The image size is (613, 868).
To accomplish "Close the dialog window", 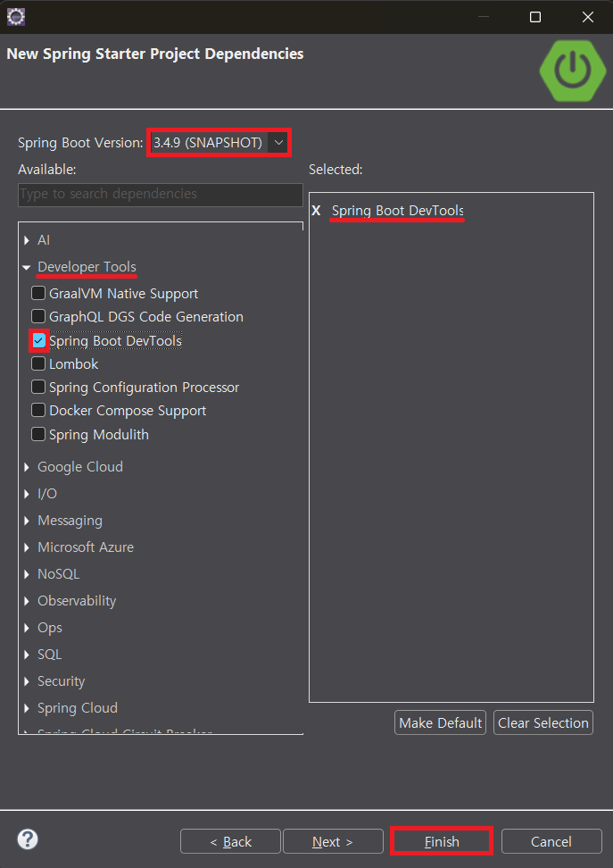I will [x=587, y=17].
